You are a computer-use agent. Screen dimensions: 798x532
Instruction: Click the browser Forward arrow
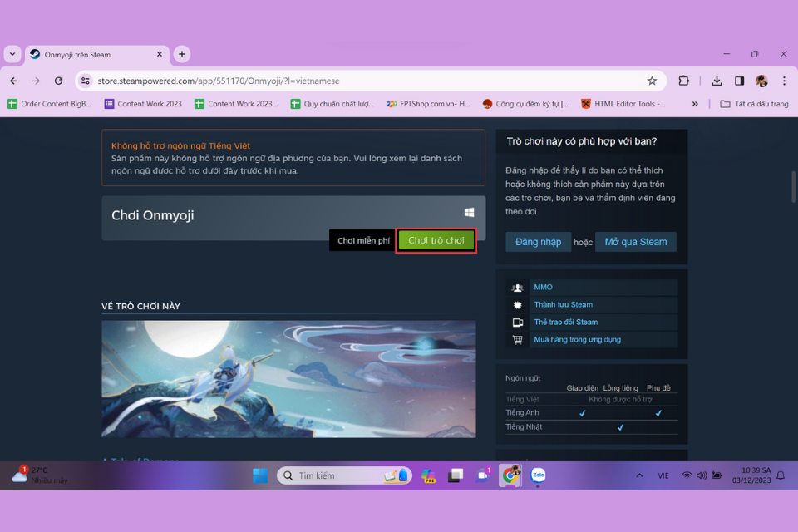36,81
